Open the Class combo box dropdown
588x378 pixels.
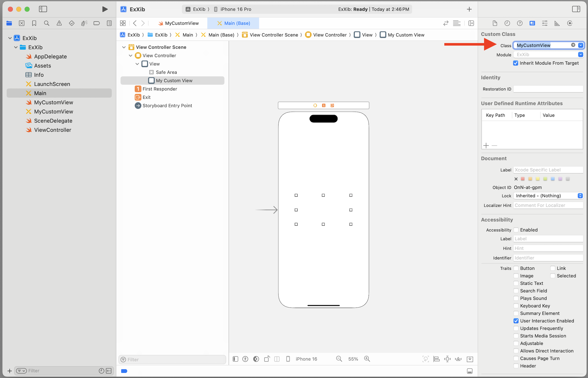(581, 45)
